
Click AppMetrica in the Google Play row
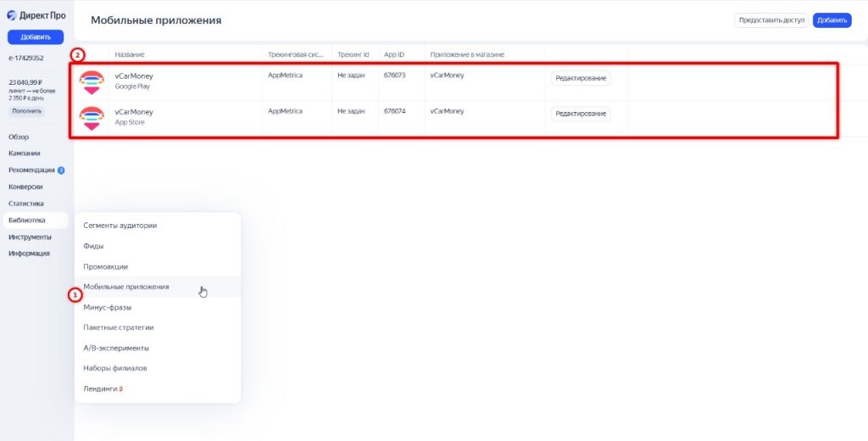pos(285,75)
